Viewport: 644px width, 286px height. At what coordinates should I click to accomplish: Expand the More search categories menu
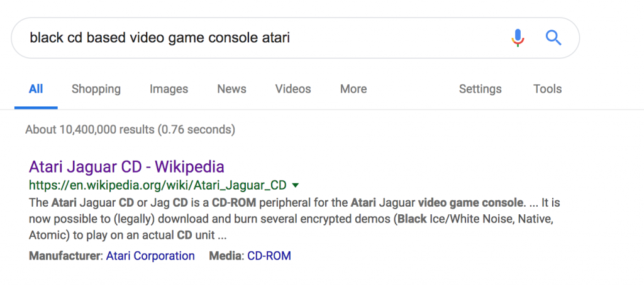point(353,89)
